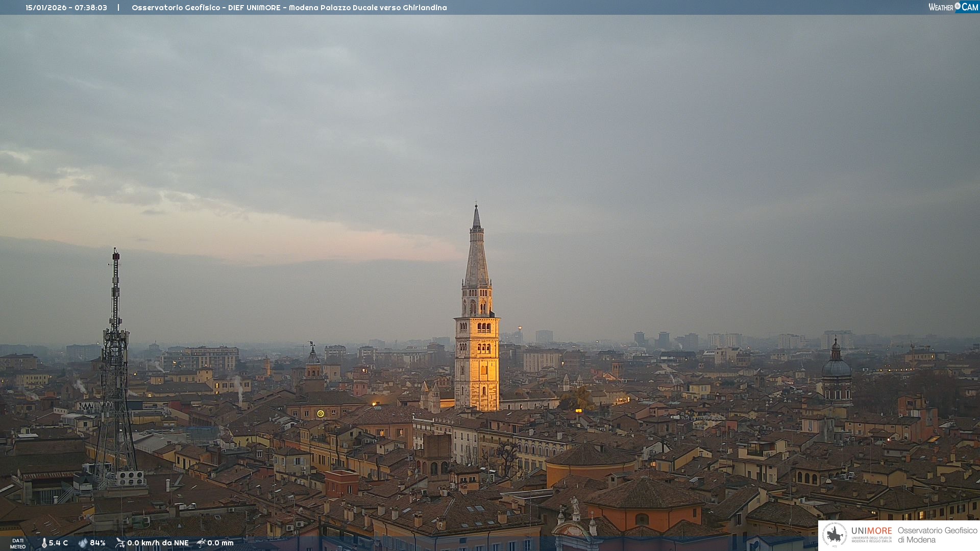This screenshot has width=980, height=551.
Task: Click the WeatherCam logo
Action: pyautogui.click(x=952, y=7)
